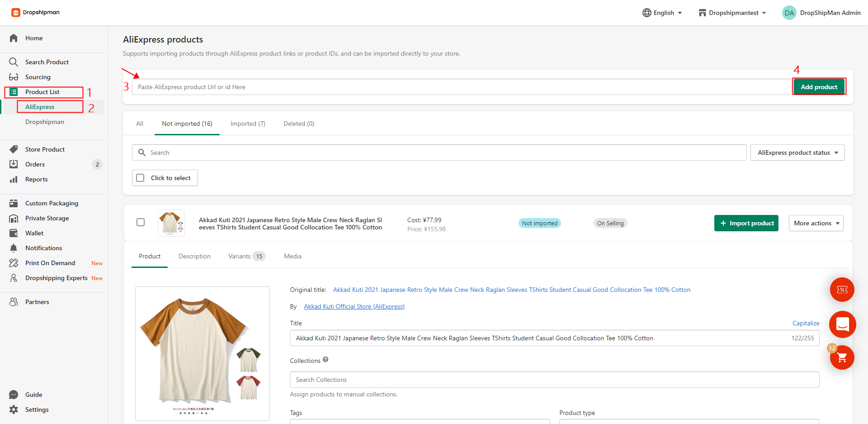Open the red coupon floating button
Image resolution: width=868 pixels, height=424 pixels.
click(842, 290)
